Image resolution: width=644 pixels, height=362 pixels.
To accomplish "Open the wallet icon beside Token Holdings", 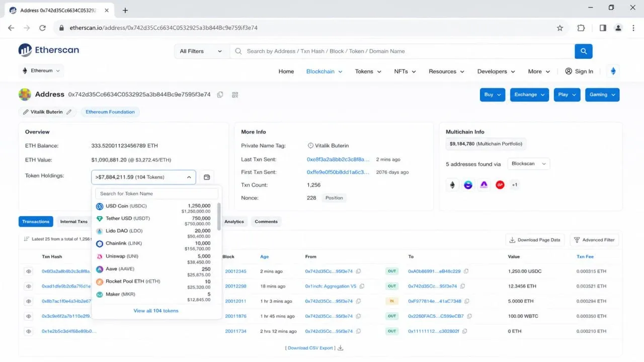I will click(206, 177).
